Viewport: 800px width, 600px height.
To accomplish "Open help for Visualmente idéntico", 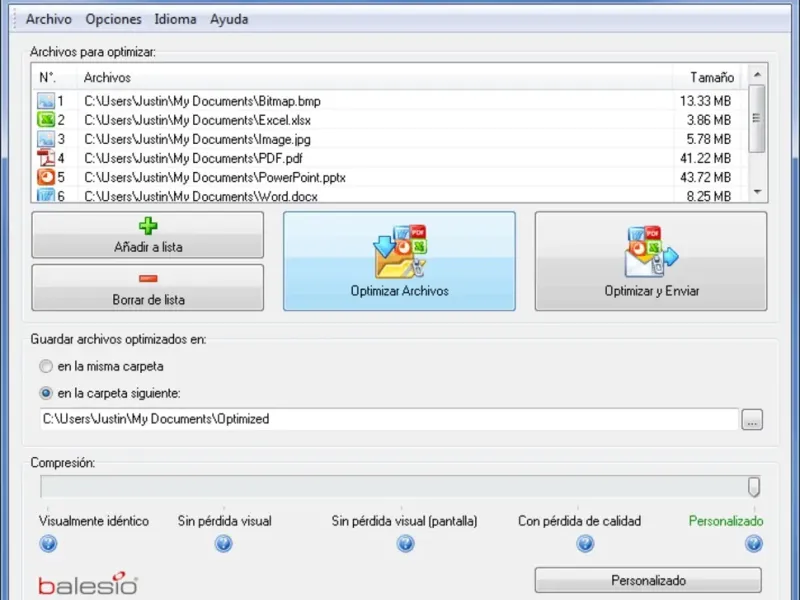I will [x=48, y=544].
